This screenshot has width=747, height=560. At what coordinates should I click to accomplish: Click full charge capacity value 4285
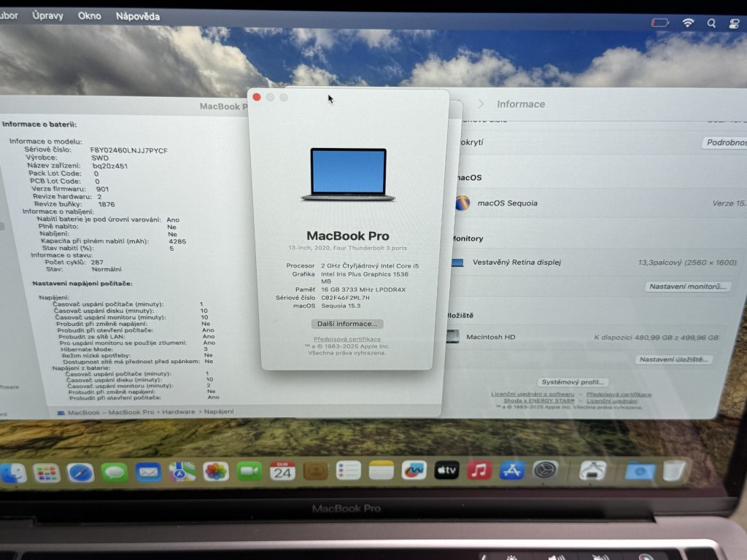177,241
